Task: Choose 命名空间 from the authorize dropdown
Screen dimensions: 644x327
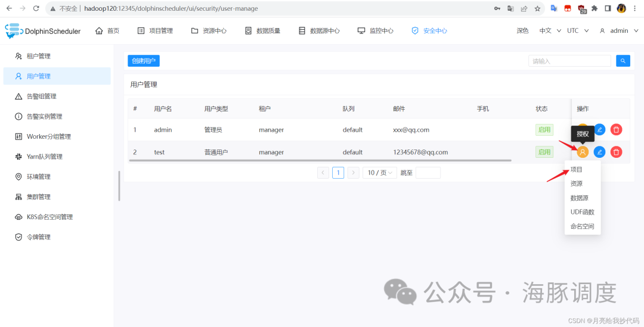Action: pyautogui.click(x=583, y=226)
